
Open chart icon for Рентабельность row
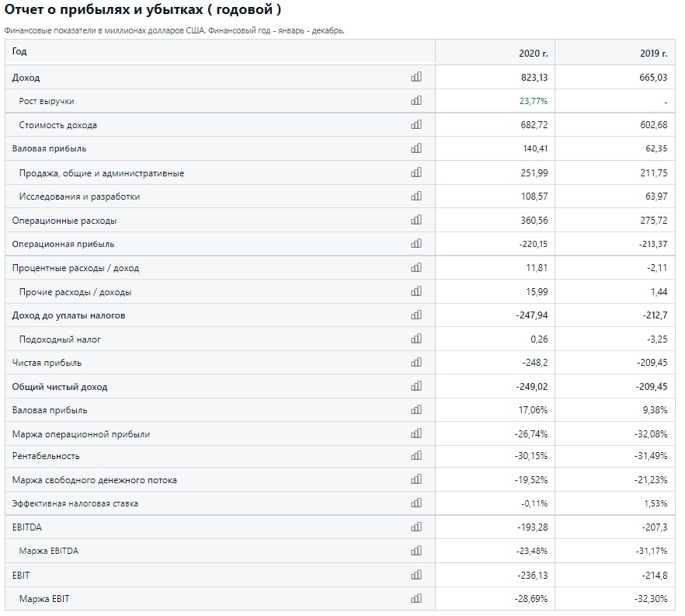pos(416,456)
